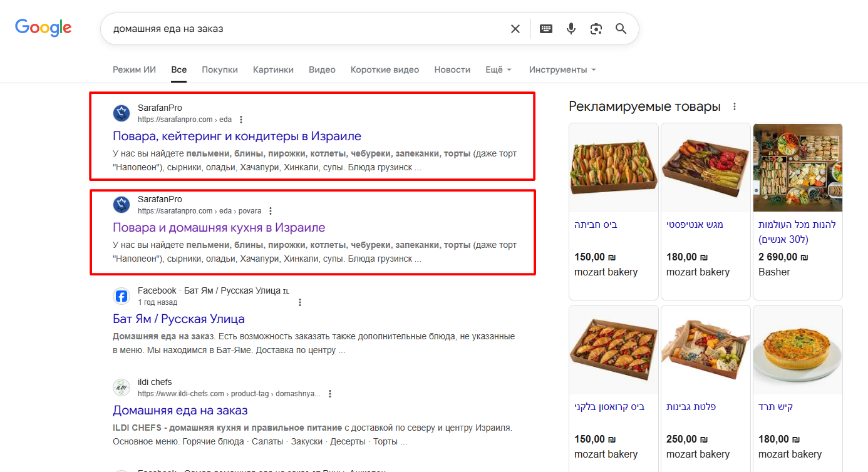Expand the Инструменты dropdown
Viewport: 868px width, 472px height.
click(x=562, y=69)
